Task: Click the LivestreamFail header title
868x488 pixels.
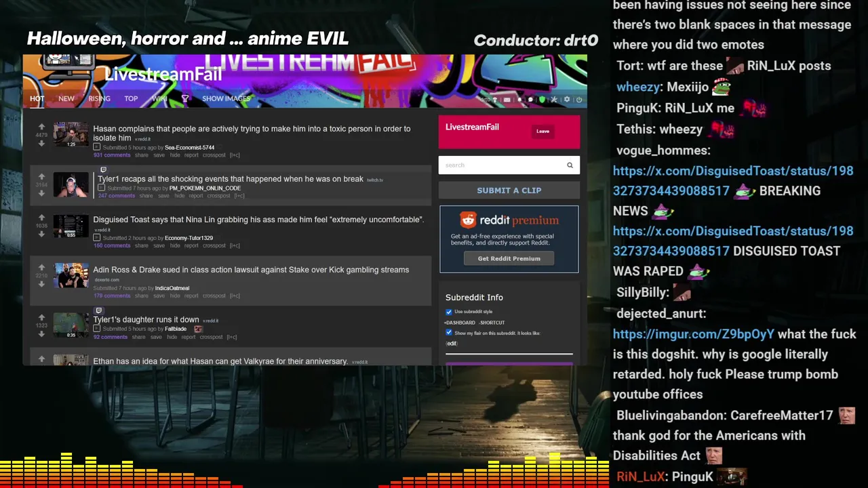Action: (x=163, y=74)
